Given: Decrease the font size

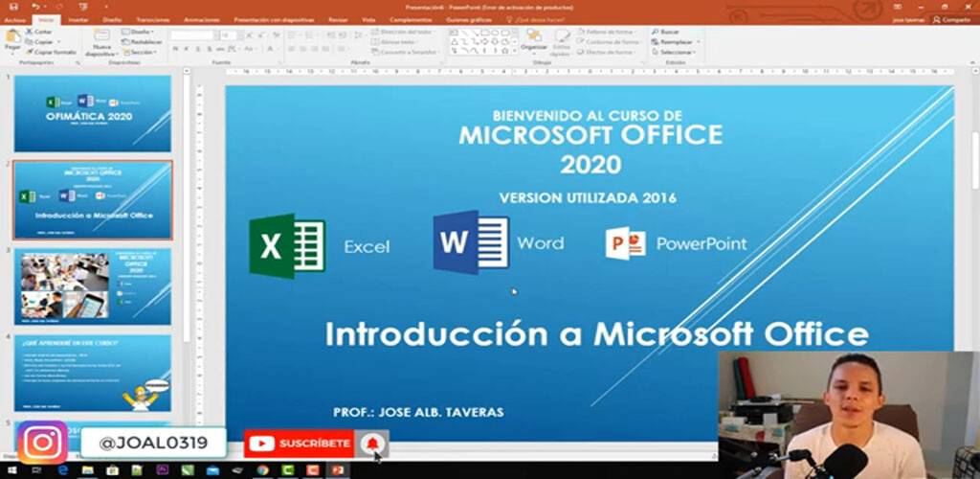Looking at the screenshot, I should 259,35.
